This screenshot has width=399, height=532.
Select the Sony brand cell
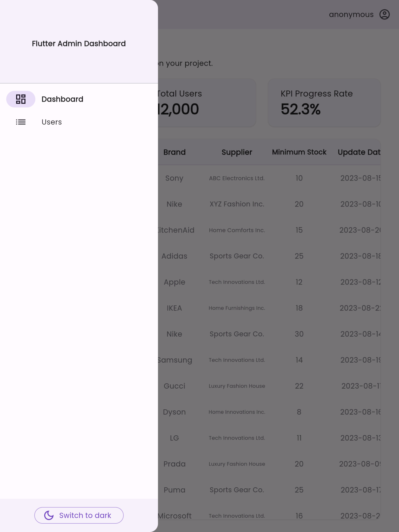pyautogui.click(x=174, y=178)
